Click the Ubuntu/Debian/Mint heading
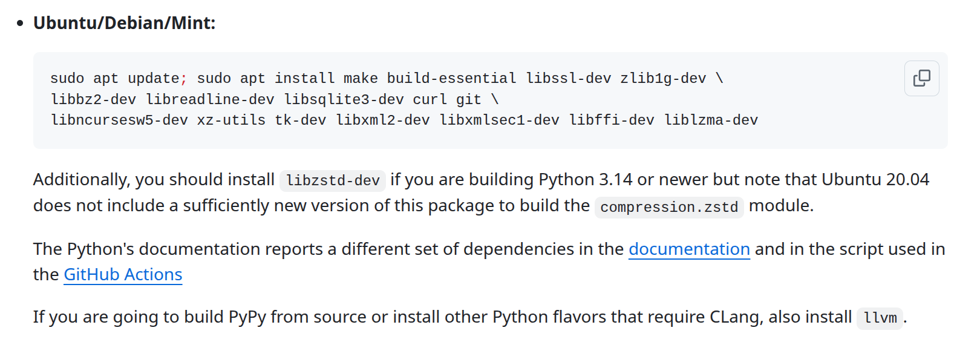 [124, 23]
